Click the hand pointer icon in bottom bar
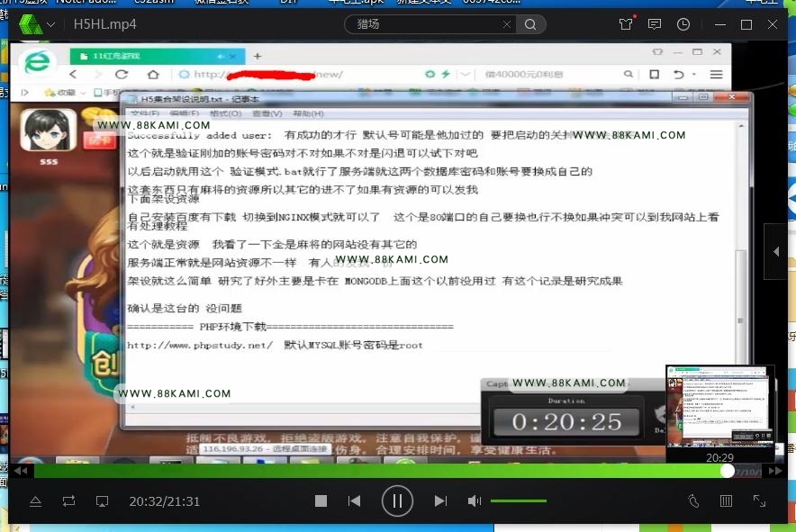 click(x=693, y=501)
